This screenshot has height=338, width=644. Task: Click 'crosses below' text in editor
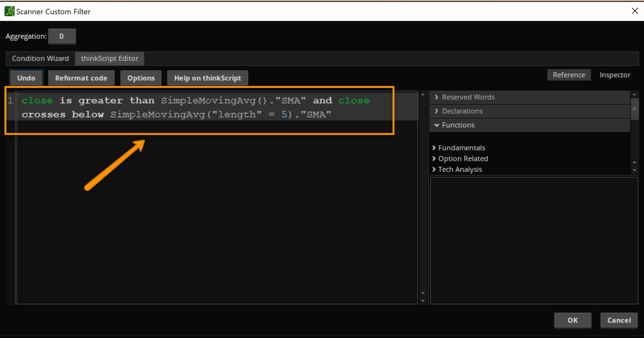tap(63, 115)
